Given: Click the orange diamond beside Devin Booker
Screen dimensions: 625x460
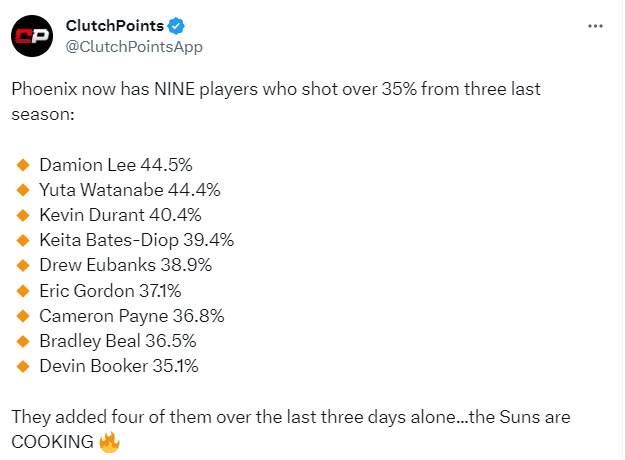Looking at the screenshot, I should 23,366.
